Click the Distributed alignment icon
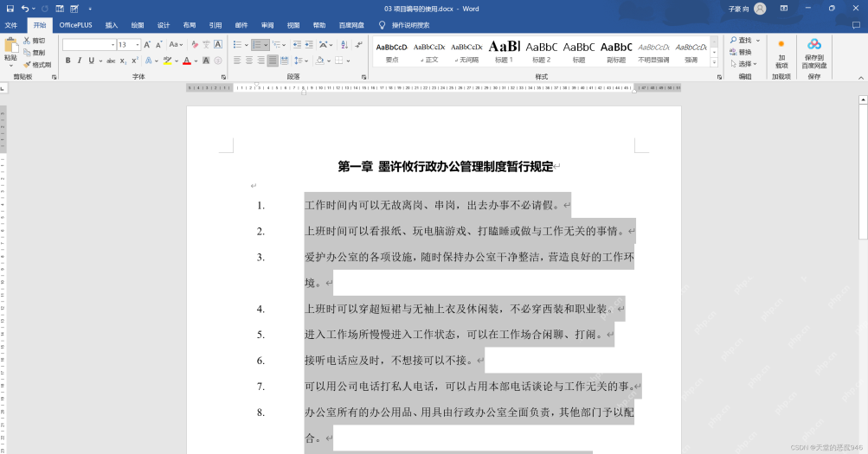The width and height of the screenshot is (868, 454). coord(284,61)
